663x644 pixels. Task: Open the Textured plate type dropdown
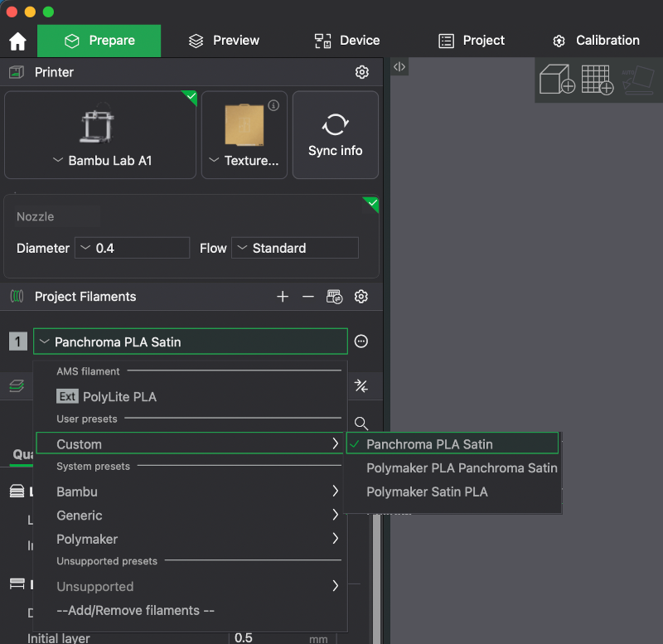point(244,135)
